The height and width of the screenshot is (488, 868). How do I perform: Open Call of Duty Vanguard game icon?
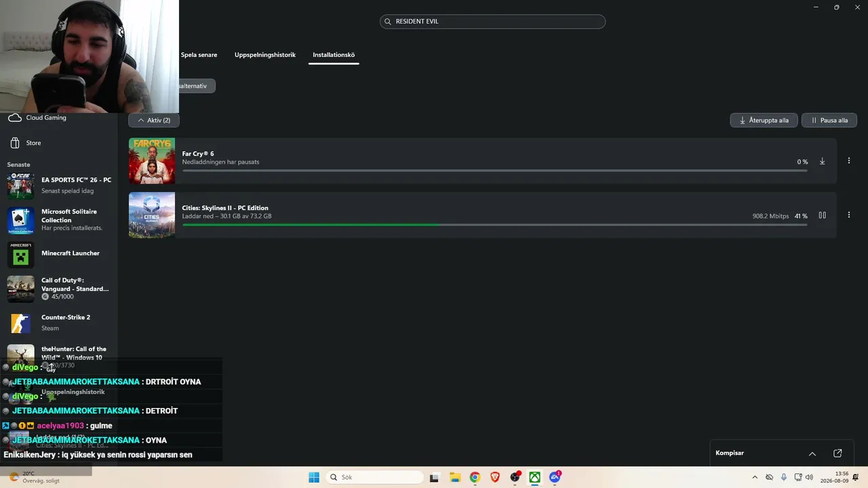20,289
